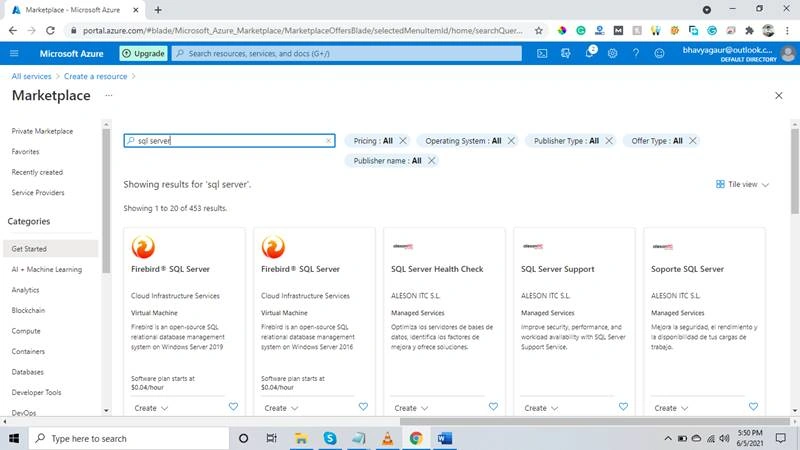The width and height of the screenshot is (800, 450).
Task: Open Service Providers in the sidebar
Action: (x=38, y=193)
